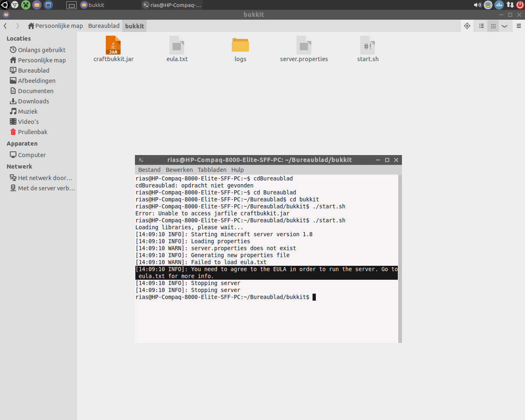
Task: Switch to bukkit window in taskbar
Action: click(x=93, y=5)
